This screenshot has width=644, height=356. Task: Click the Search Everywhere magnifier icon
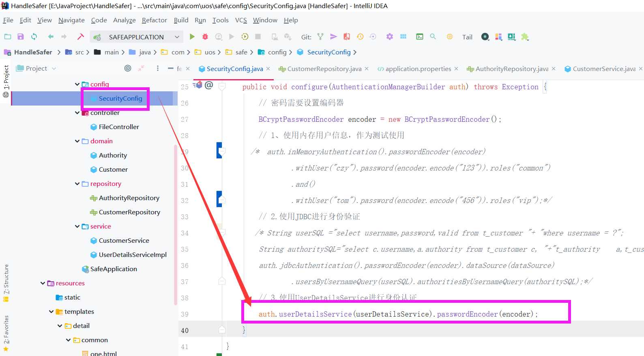click(433, 37)
